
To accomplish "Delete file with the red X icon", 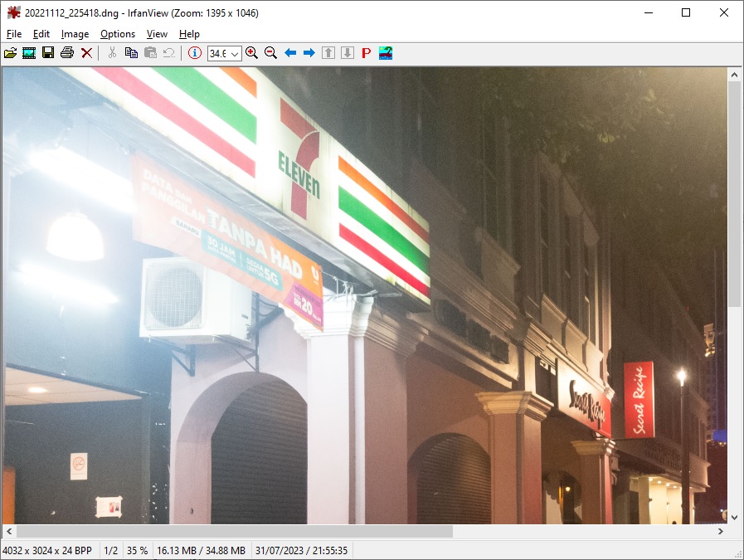I will [x=86, y=52].
